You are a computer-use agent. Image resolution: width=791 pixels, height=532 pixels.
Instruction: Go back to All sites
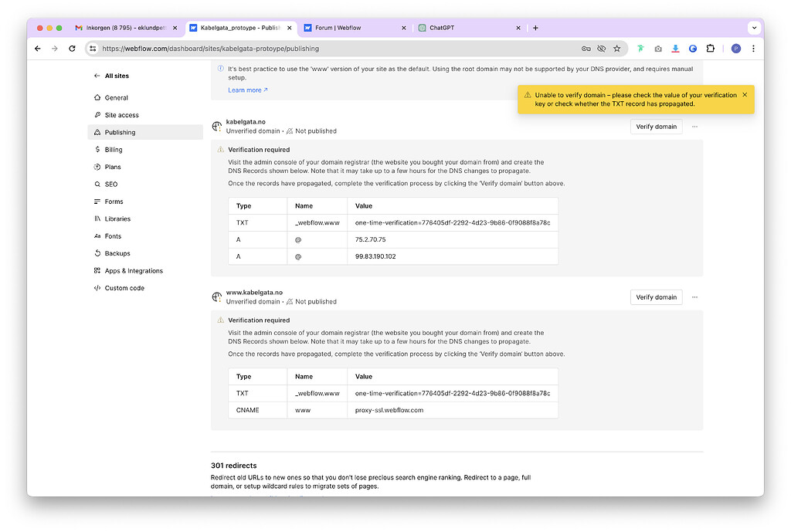111,76
